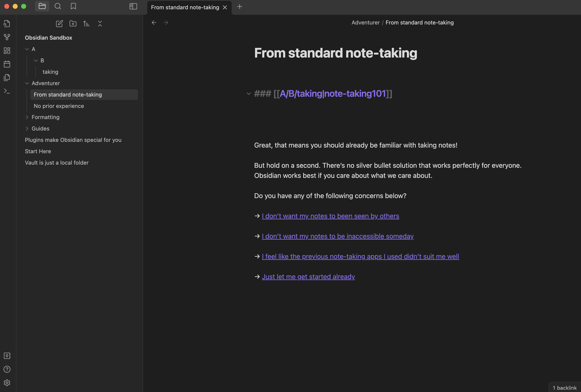581x392 pixels.
Task: Create new note in file explorer
Action: (x=59, y=24)
